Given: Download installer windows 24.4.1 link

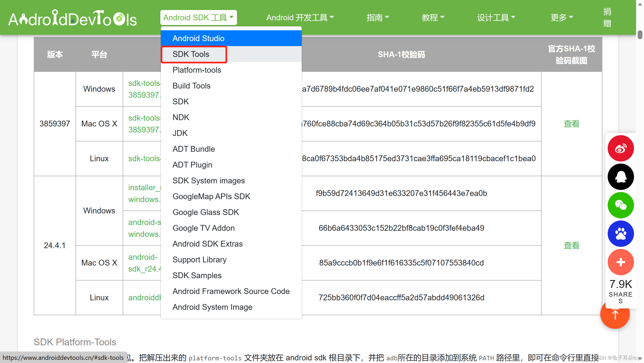Looking at the screenshot, I should click(144, 193).
